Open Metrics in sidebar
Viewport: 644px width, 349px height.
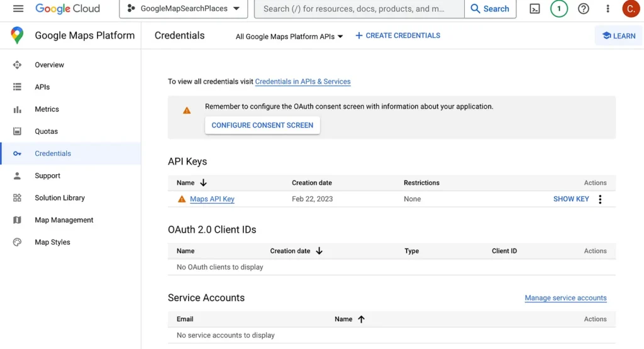click(47, 109)
